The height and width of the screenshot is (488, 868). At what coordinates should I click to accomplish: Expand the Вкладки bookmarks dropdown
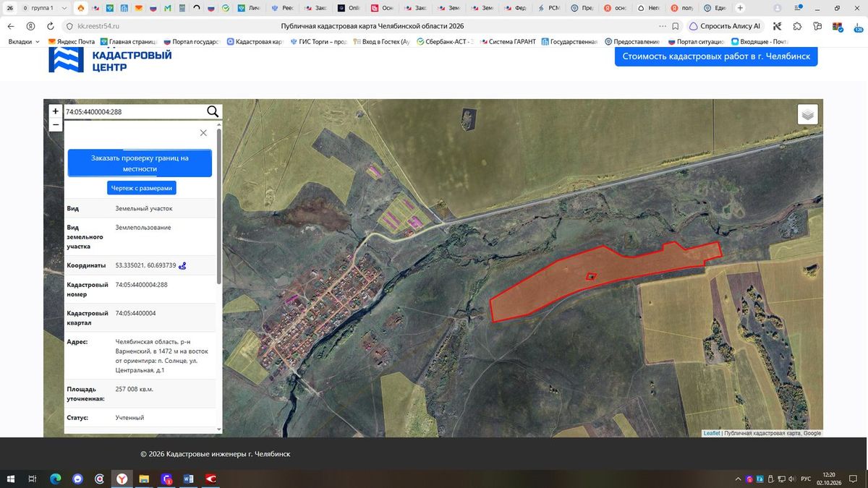coord(24,42)
